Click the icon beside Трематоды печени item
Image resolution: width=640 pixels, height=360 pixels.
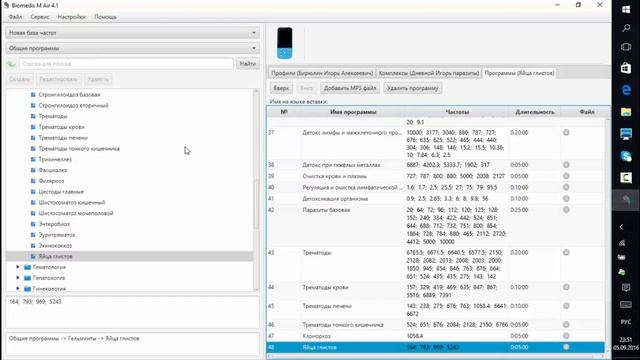[33, 138]
